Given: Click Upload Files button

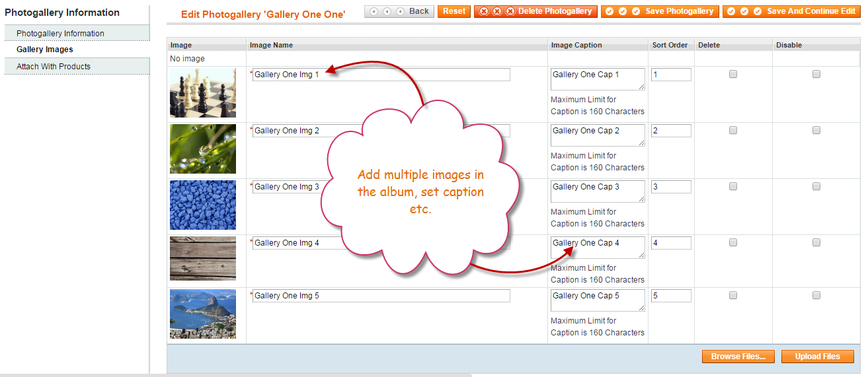Looking at the screenshot, I should (817, 357).
